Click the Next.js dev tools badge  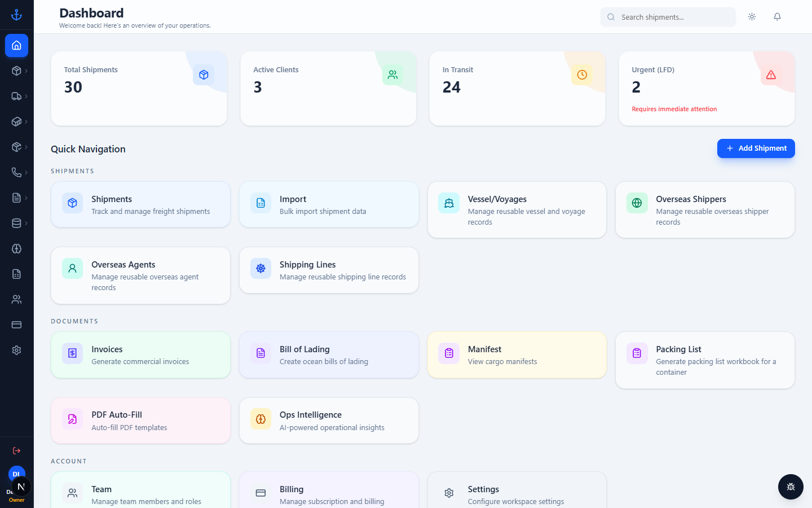click(21, 487)
